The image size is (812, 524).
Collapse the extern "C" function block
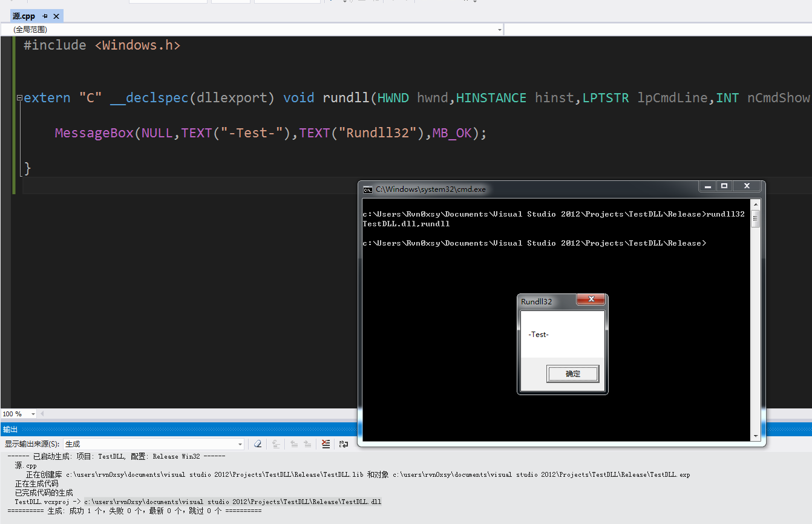coord(19,97)
